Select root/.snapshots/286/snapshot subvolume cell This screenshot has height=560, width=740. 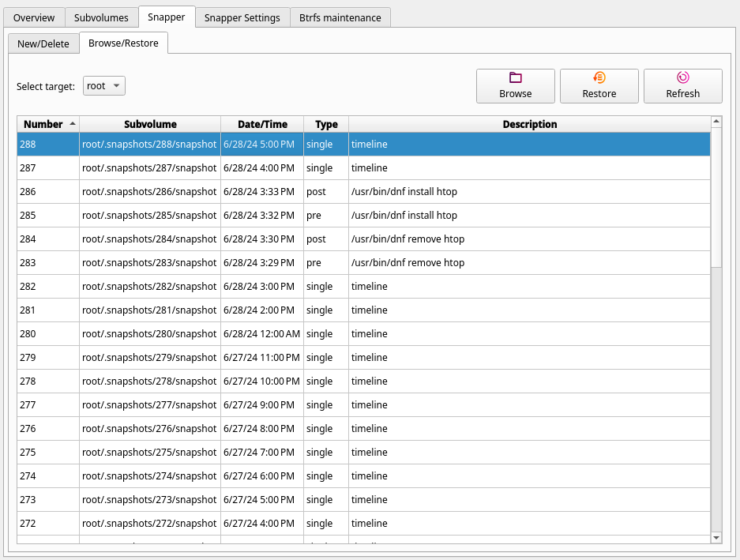(x=149, y=192)
